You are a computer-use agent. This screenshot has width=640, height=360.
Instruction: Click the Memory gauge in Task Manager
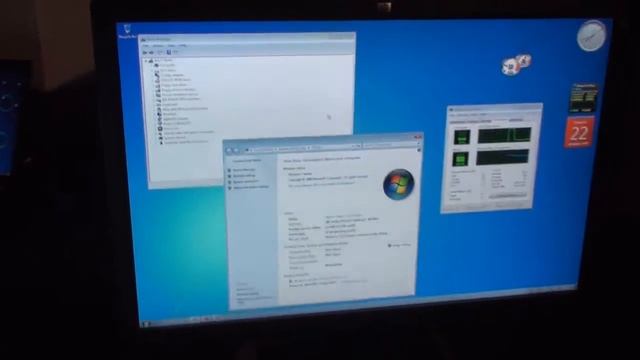(460, 158)
